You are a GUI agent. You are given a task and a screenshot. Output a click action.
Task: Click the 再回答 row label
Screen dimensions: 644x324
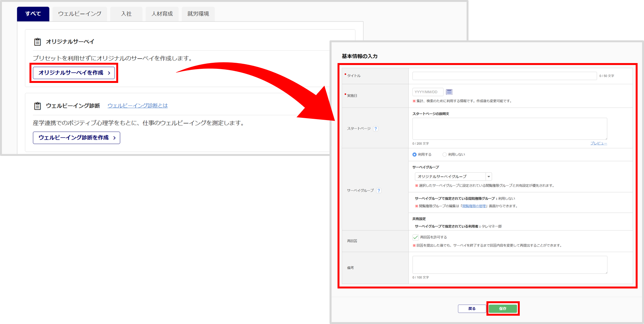click(352, 241)
